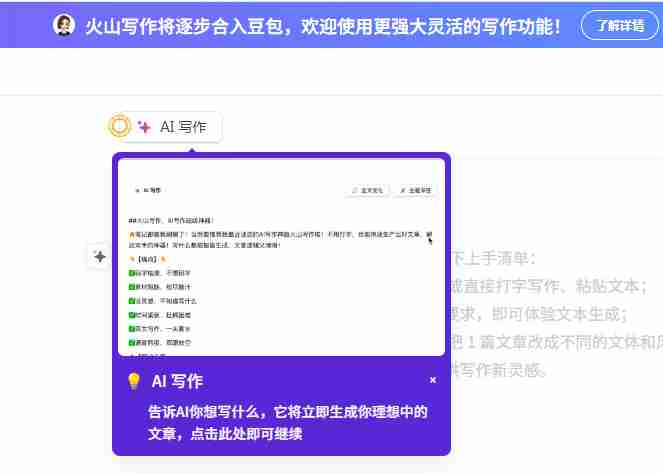This screenshot has height=474, width=663.
Task: Click the avatar icon in top banner
Action: [64, 25]
